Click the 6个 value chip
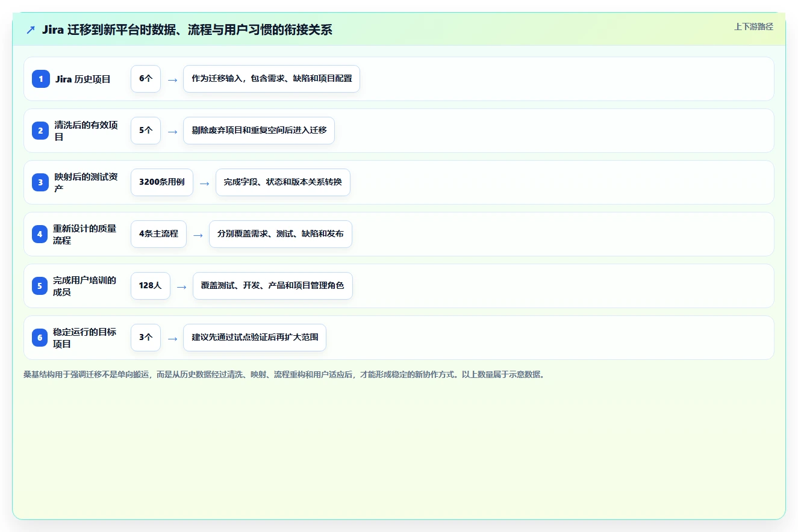Viewport: 798px width, 532px height. (146, 79)
